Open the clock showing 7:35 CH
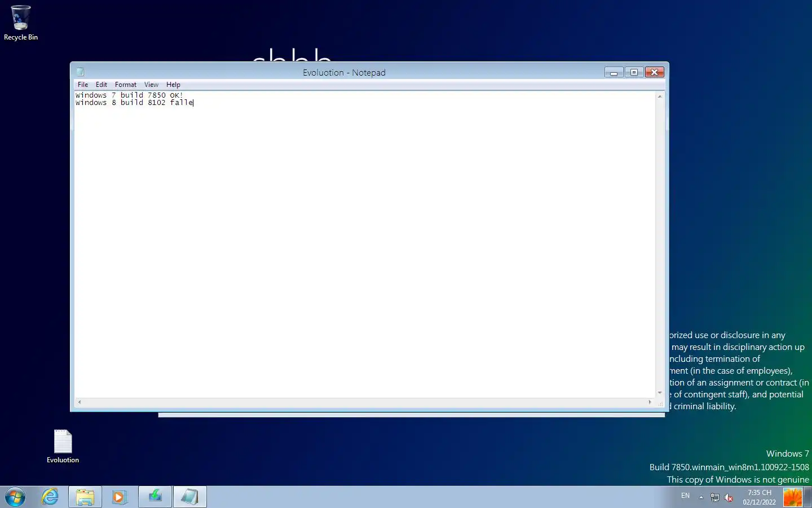The width and height of the screenshot is (812, 508). [x=759, y=497]
